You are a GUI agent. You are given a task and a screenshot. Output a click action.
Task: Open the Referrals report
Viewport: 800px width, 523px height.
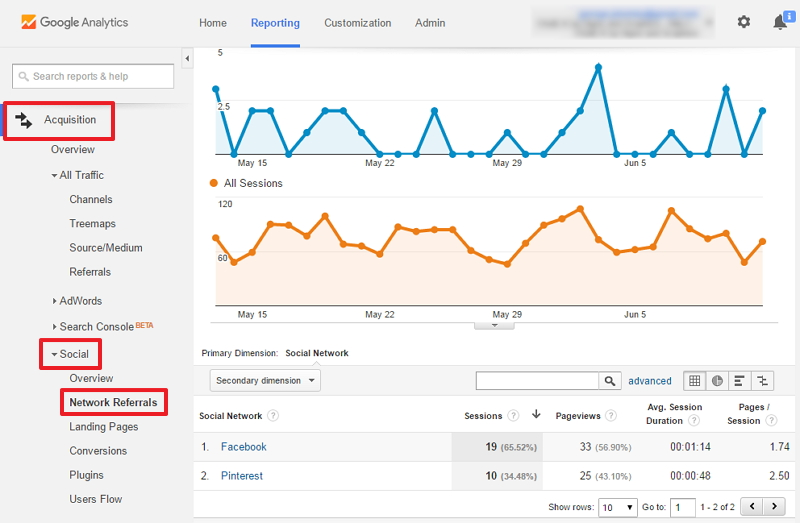tap(90, 272)
